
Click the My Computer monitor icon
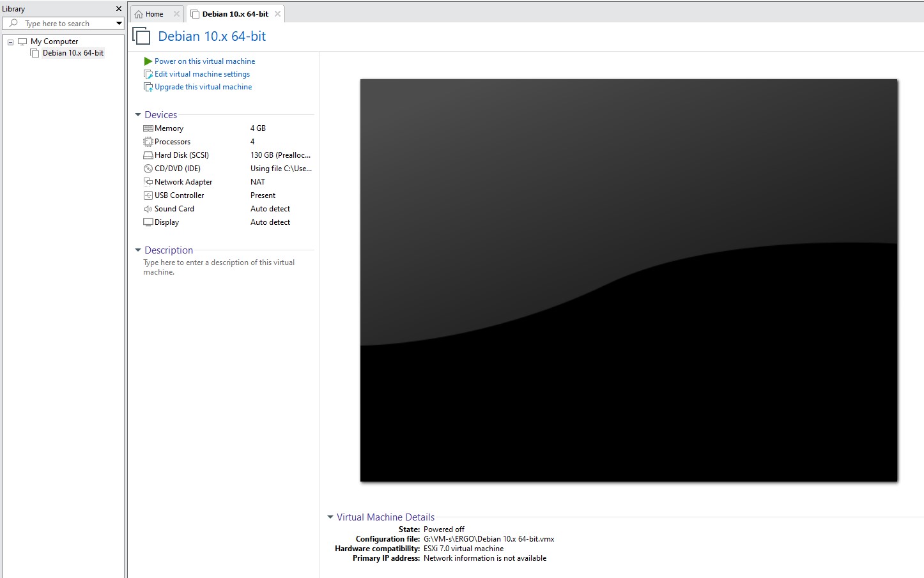22,42
